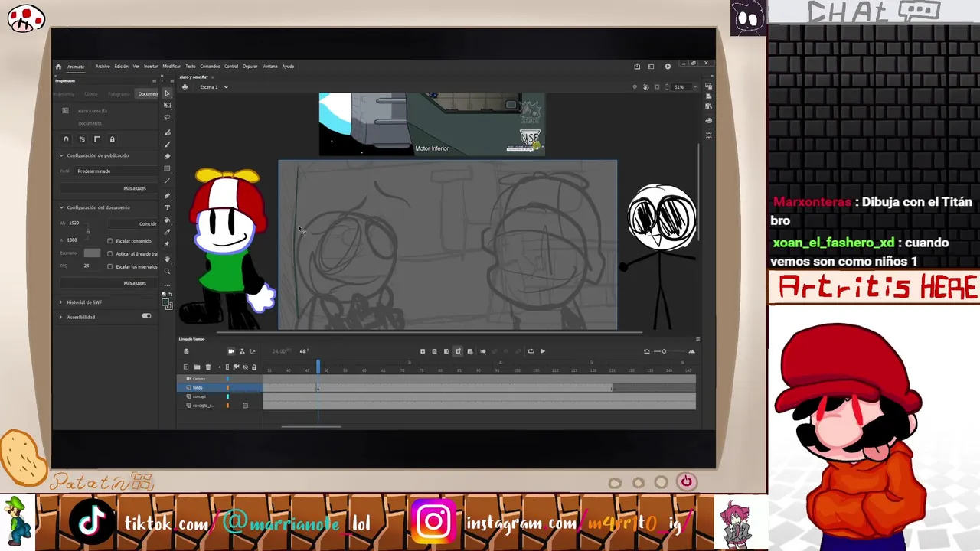980x551 pixels.
Task: Open the workspace layout switcher icon
Action: pyautogui.click(x=652, y=67)
